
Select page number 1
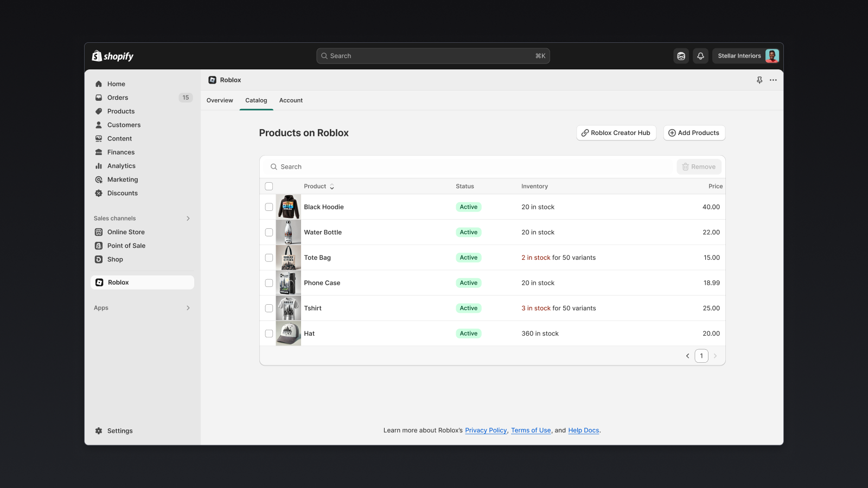click(x=701, y=356)
